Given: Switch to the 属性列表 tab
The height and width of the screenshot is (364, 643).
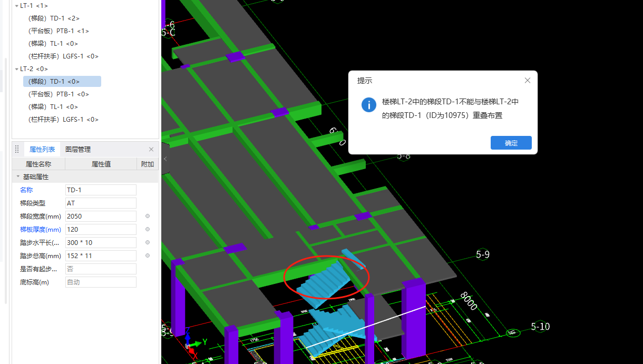Looking at the screenshot, I should [42, 150].
